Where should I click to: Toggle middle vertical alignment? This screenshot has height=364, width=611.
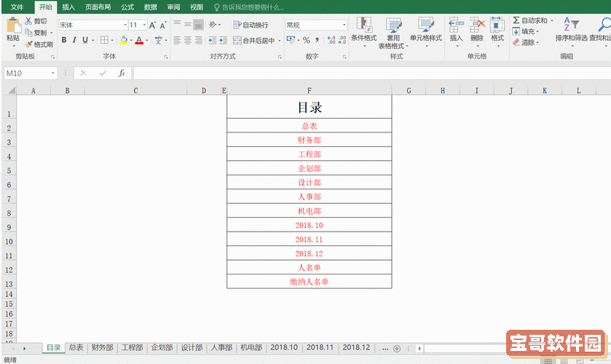point(188,25)
